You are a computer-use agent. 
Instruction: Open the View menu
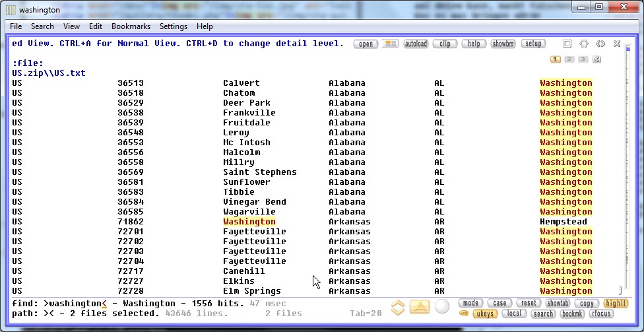pos(72,26)
